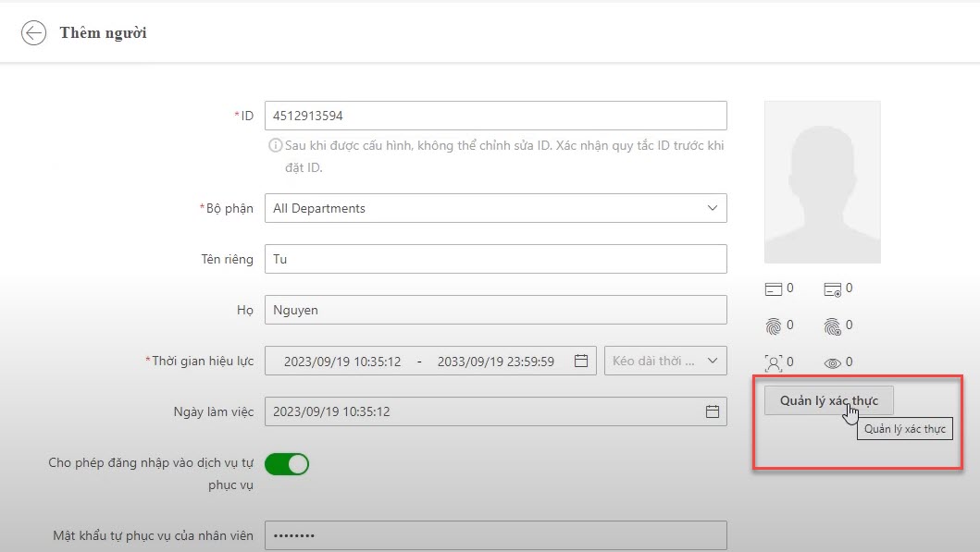Click the validity end date 2033/09/19

pyautogui.click(x=495, y=361)
